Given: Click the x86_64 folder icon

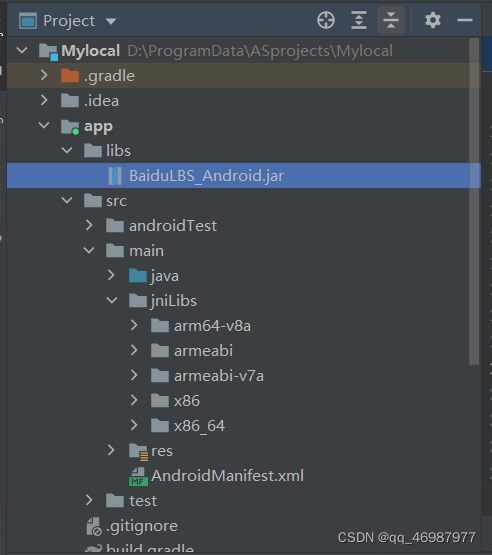Looking at the screenshot, I should pos(160,426).
